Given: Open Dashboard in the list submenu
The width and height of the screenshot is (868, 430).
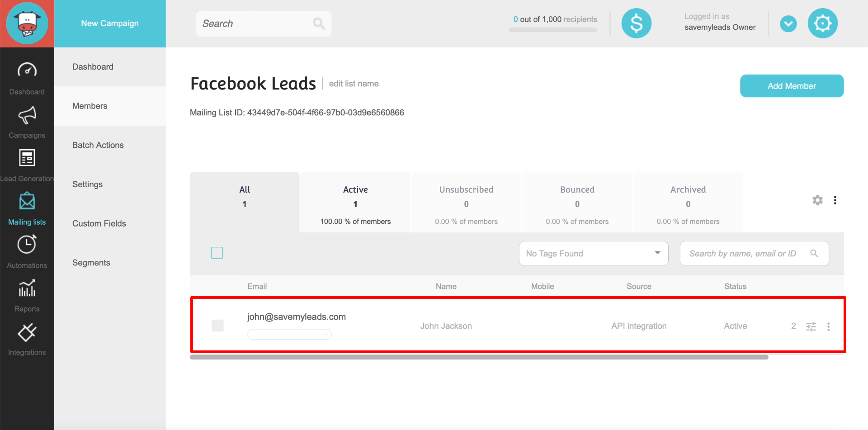Looking at the screenshot, I should tap(110, 67).
